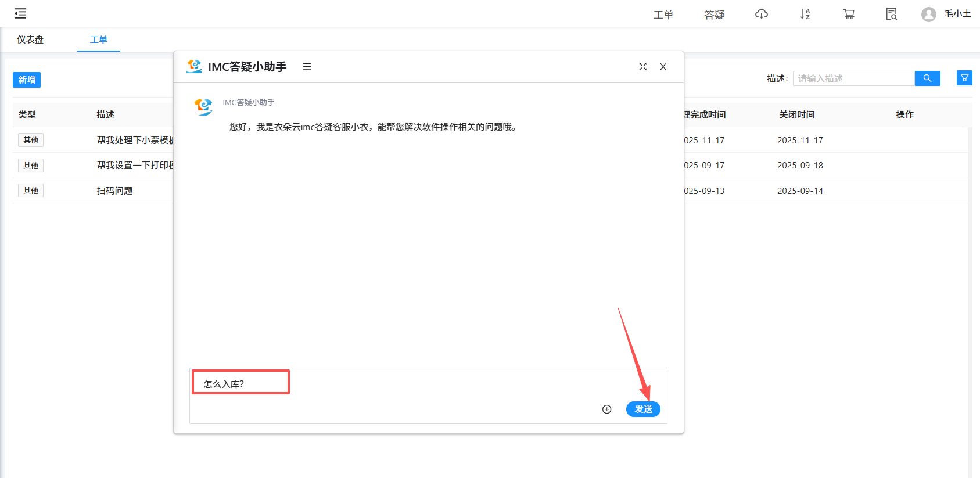Open the document search icon in the header
Screen dimensions: 980x478
[x=892, y=14]
